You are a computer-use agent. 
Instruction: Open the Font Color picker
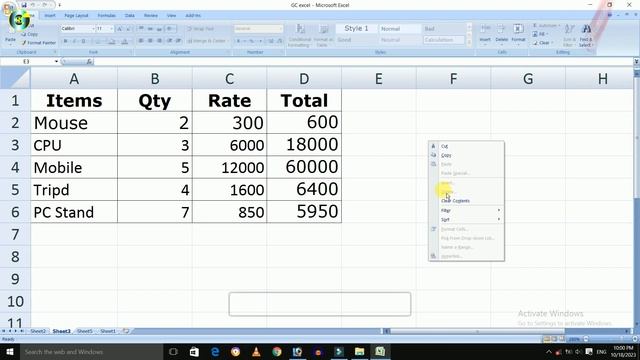125,41
